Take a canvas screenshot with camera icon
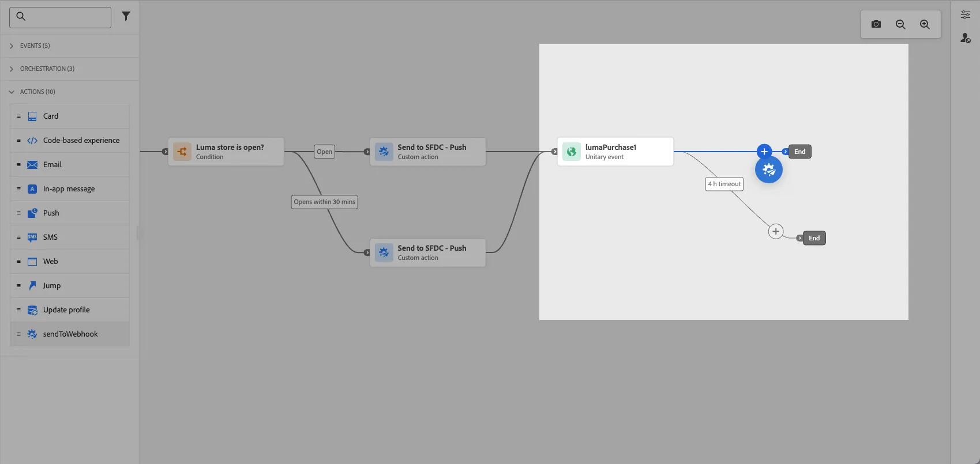 click(x=876, y=24)
